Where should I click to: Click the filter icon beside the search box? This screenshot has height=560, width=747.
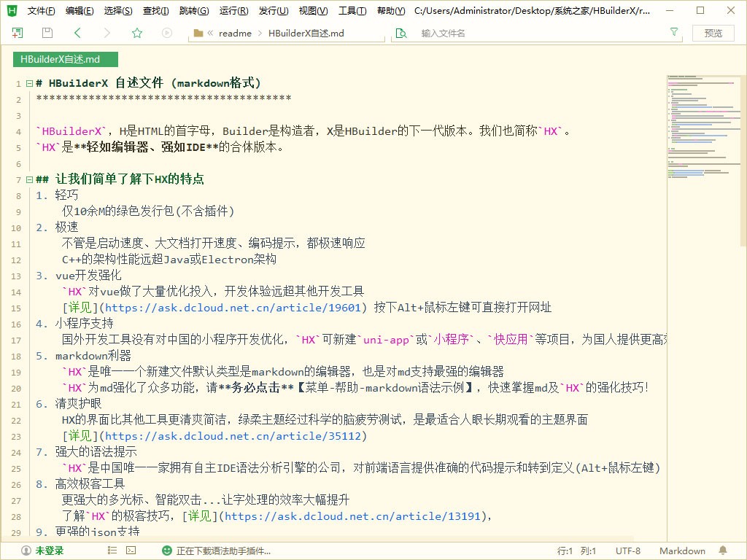tap(673, 33)
